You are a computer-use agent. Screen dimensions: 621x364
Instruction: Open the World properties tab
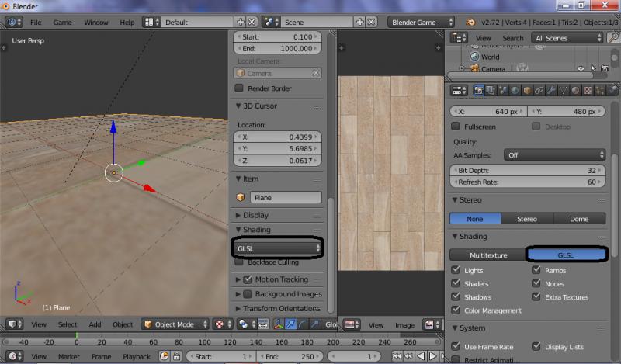tap(515, 91)
